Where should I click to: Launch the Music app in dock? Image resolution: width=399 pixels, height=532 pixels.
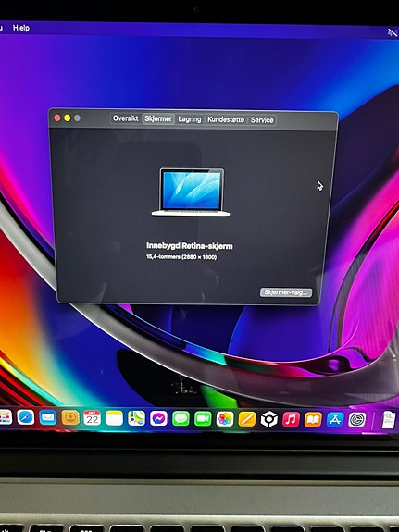pyautogui.click(x=291, y=419)
